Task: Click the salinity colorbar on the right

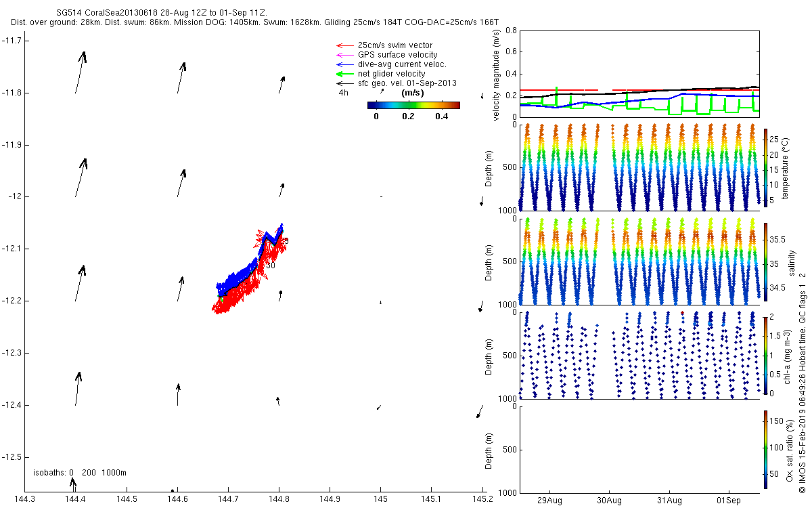Action: [x=765, y=261]
